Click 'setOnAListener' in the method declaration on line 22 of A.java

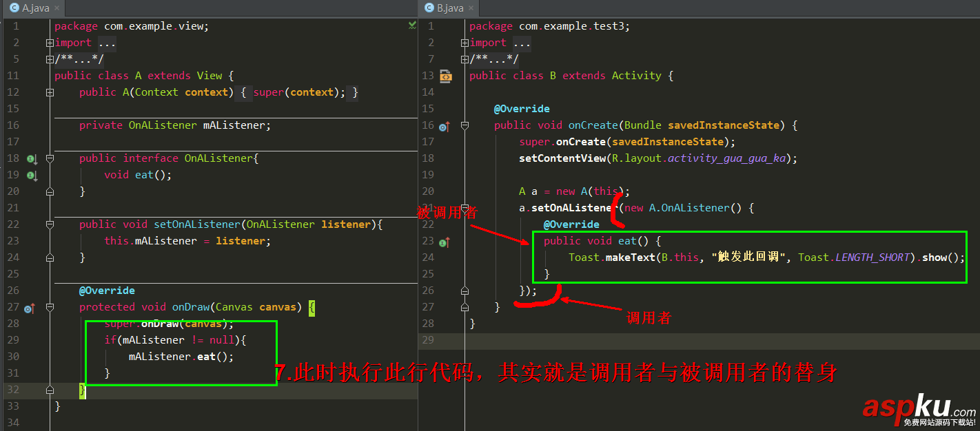point(197,224)
